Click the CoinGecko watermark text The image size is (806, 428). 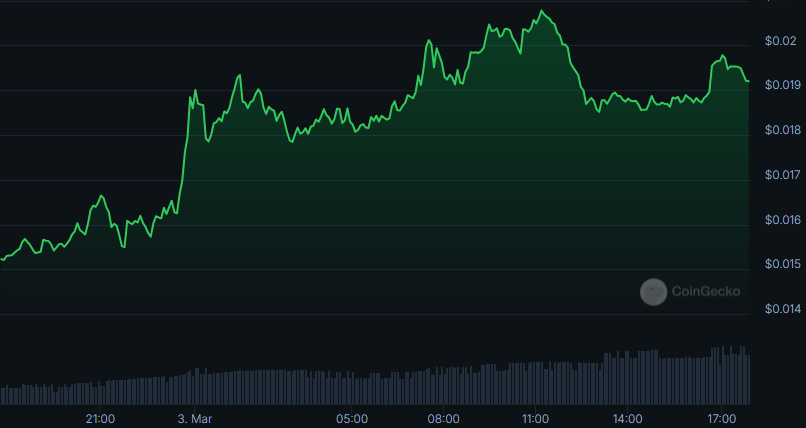coord(706,291)
